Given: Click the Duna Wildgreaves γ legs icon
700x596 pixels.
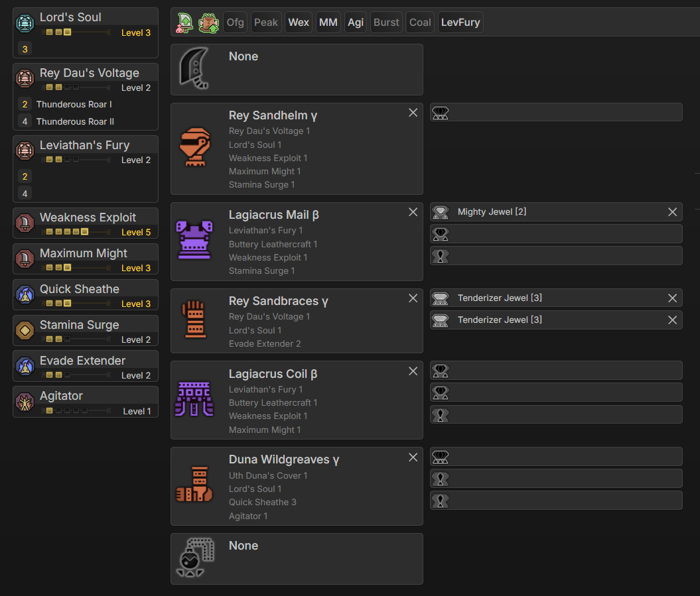Looking at the screenshot, I should click(x=194, y=485).
